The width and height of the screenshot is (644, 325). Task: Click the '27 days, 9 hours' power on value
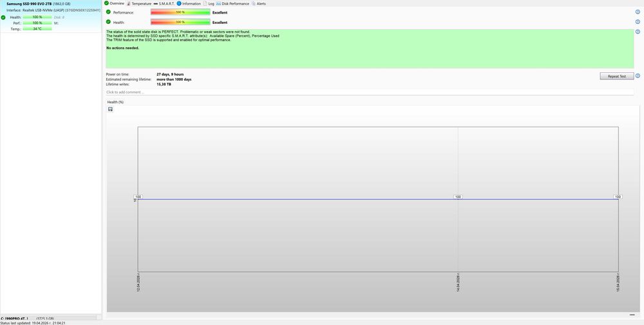coord(170,74)
